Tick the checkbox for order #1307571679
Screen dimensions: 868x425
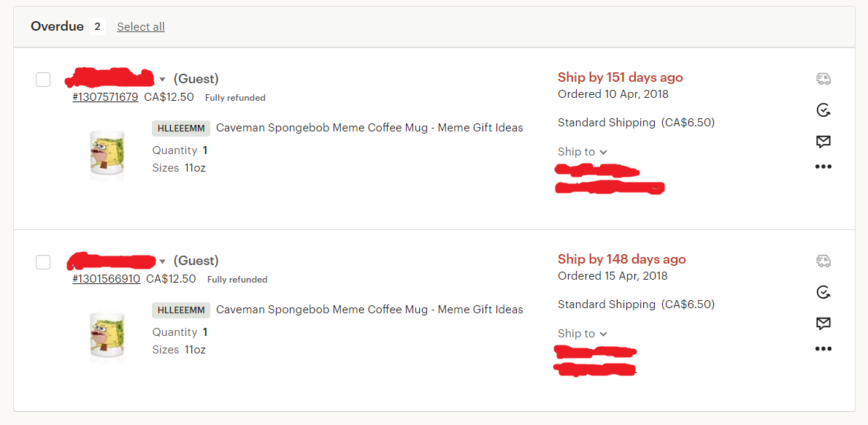43,80
